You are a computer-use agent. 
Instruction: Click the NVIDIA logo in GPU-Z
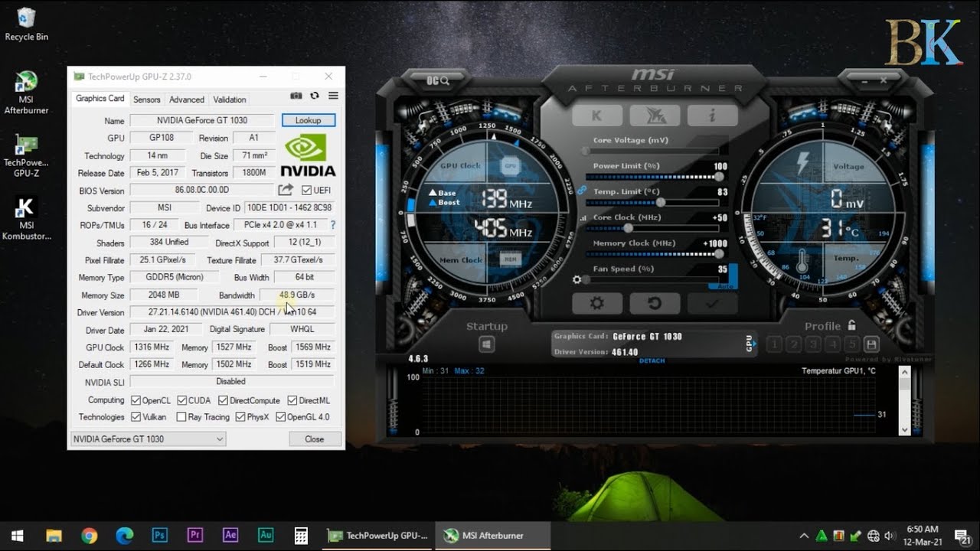pyautogui.click(x=308, y=155)
